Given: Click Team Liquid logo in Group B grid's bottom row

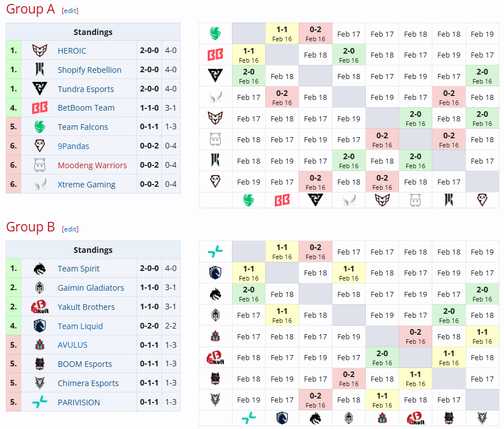Looking at the screenshot, I should 282,418.
